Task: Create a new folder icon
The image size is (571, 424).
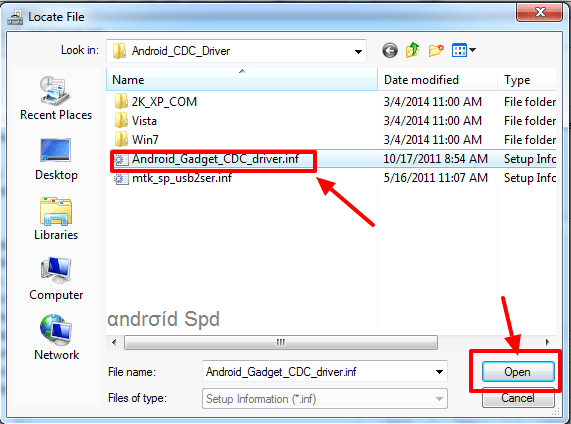Action: tap(436, 50)
